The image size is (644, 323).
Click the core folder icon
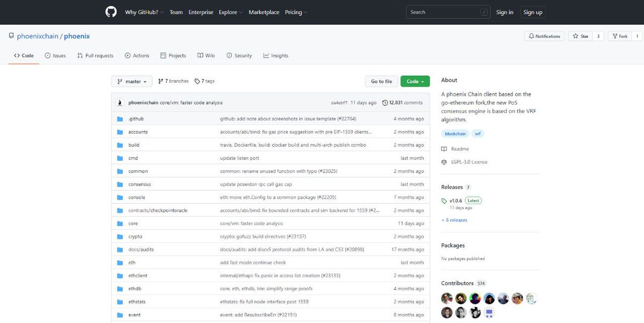[x=120, y=224]
